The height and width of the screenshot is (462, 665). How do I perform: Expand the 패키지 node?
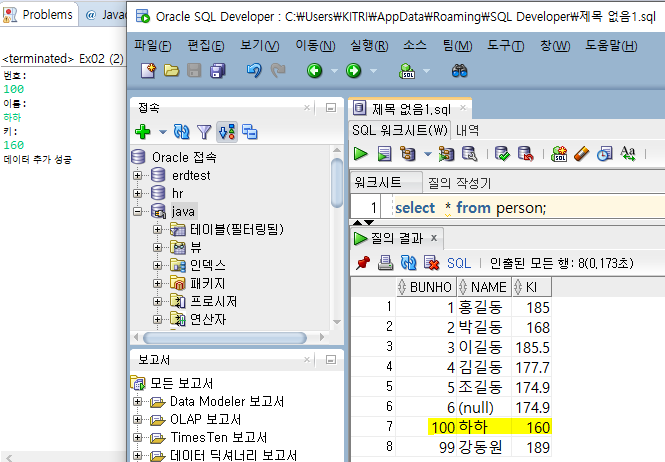[157, 283]
